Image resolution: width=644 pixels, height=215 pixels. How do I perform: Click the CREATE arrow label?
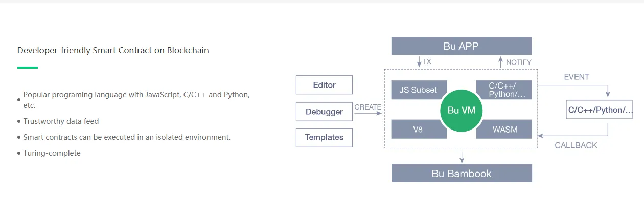(367, 107)
